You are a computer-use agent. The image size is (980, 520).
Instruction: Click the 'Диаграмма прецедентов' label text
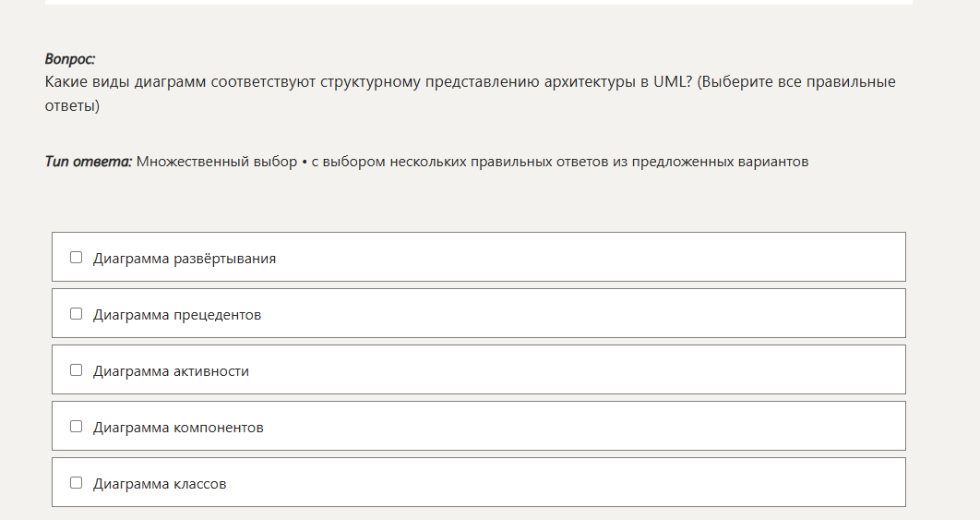pos(177,315)
